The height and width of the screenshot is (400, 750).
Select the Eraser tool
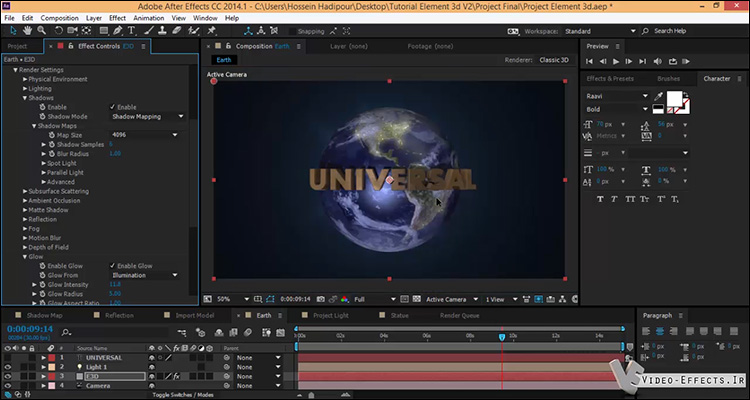(x=176, y=31)
